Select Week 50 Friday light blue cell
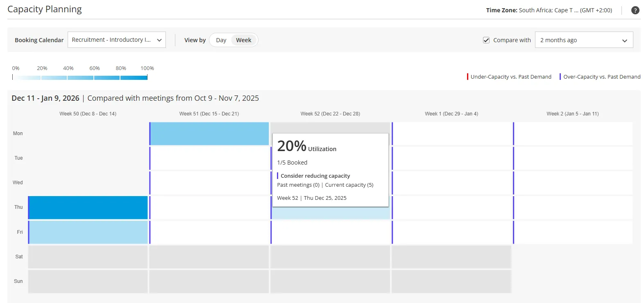This screenshot has height=303, width=644. click(88, 232)
